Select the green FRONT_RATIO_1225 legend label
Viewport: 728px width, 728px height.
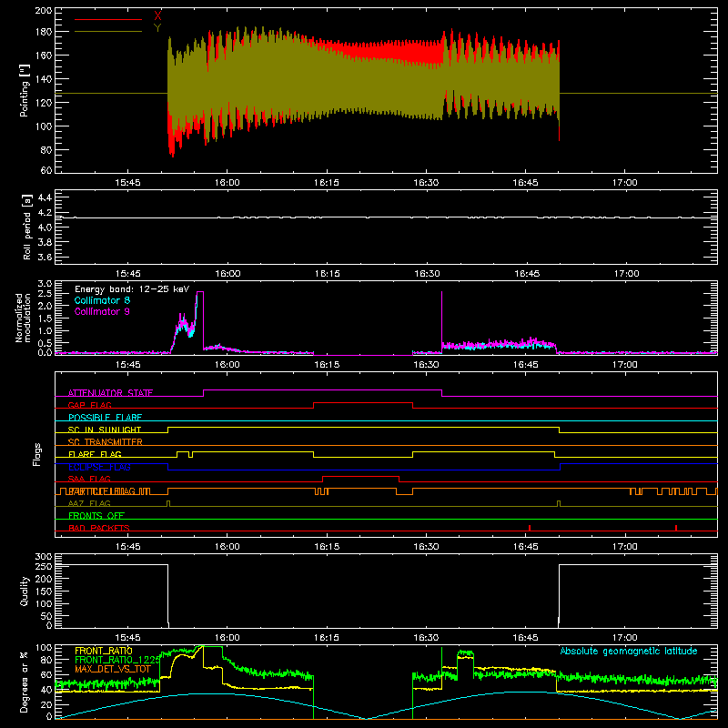(118, 660)
